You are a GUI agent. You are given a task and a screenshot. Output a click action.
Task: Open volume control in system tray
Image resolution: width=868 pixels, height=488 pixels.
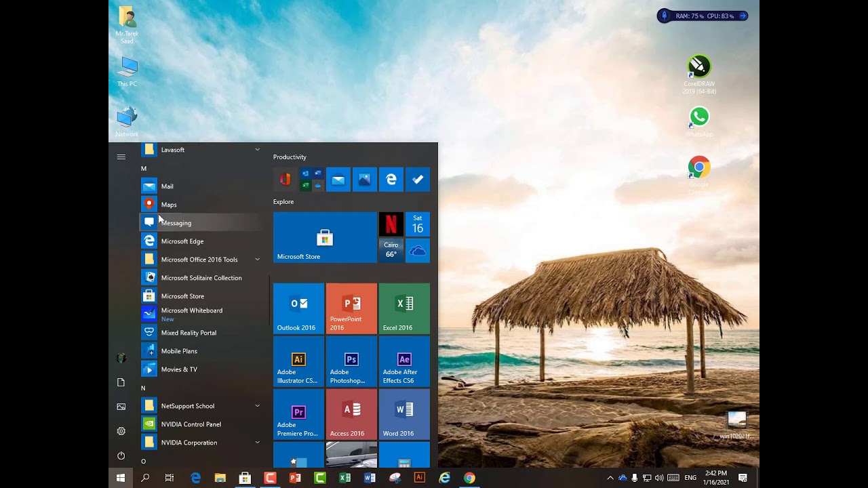659,478
